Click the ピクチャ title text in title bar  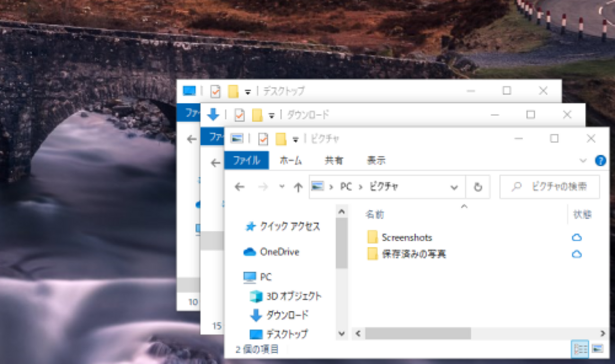point(325,139)
